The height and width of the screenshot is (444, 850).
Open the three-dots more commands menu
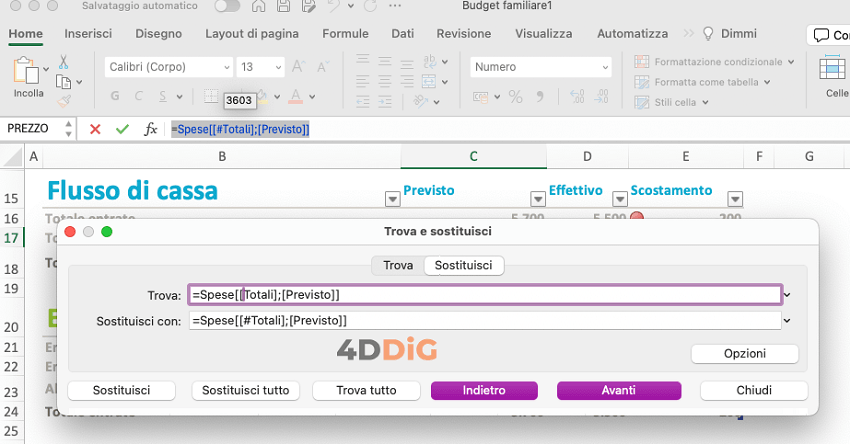coord(395,6)
